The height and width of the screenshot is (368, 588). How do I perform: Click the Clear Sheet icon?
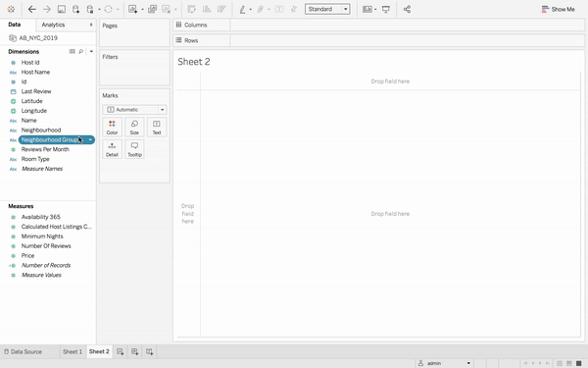click(x=167, y=9)
